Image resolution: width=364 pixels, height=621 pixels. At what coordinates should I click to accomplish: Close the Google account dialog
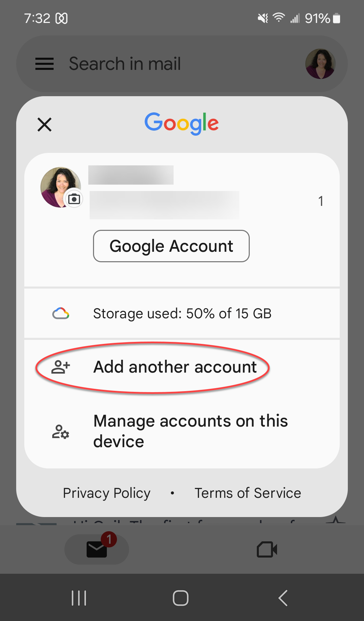point(44,125)
